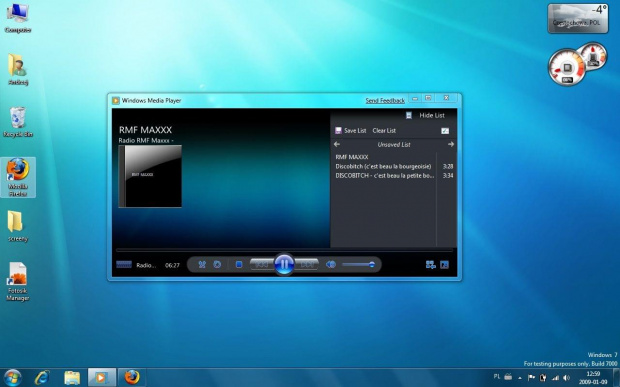Viewport: 620px width, 387px height.
Task: Stop playback using the square stop button
Action: pos(238,264)
